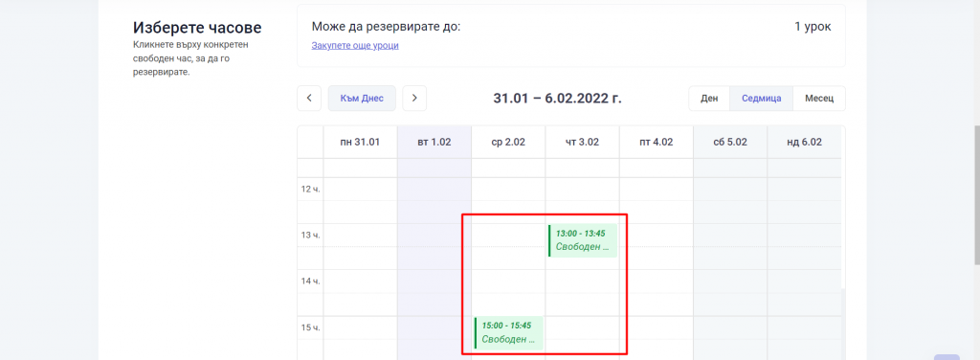Go to next week with right chevron
The width and height of the screenshot is (980, 360).
(414, 98)
